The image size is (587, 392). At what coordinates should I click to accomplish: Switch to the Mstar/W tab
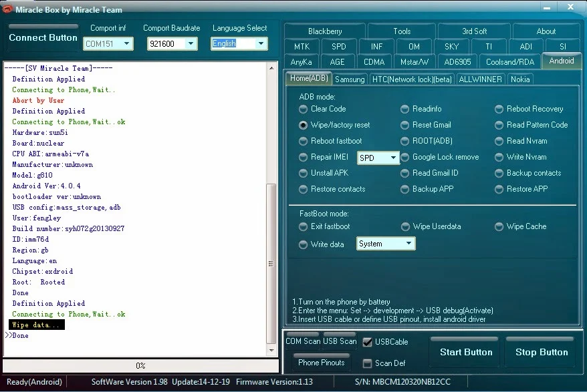pos(415,61)
